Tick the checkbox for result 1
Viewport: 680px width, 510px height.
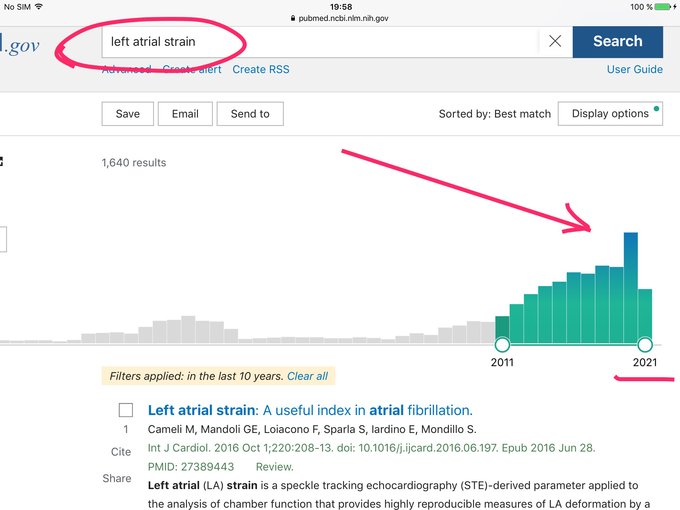coord(126,410)
